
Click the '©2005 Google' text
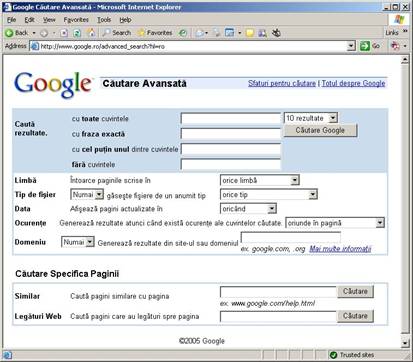pos(202,341)
